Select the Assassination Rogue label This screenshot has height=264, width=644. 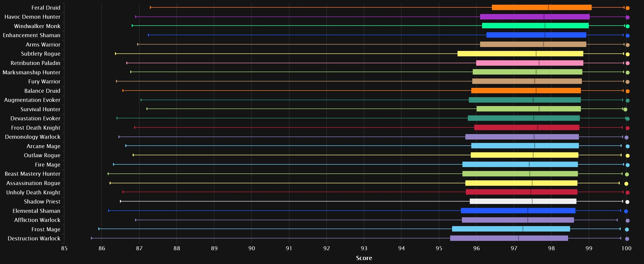coord(33,183)
